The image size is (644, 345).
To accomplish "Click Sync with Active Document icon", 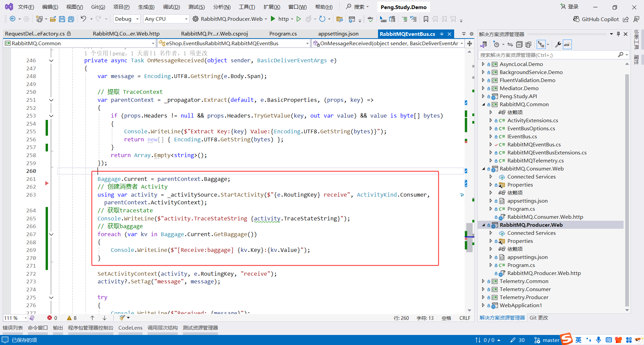I will (510, 45).
